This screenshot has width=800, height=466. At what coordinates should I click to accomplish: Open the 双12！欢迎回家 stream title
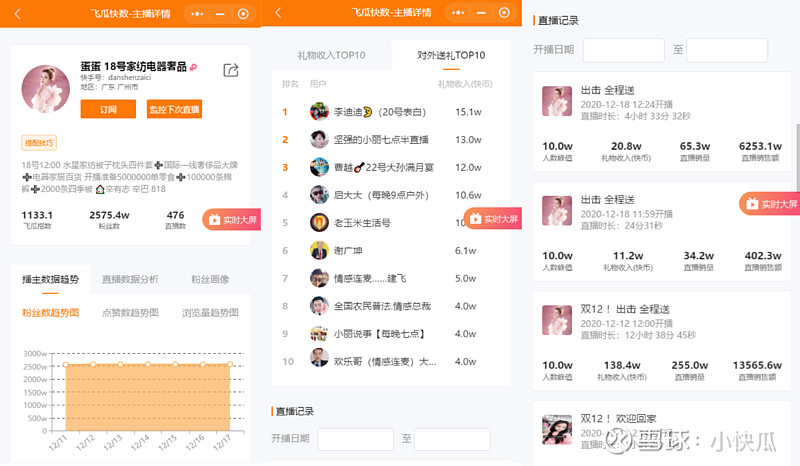click(x=618, y=419)
